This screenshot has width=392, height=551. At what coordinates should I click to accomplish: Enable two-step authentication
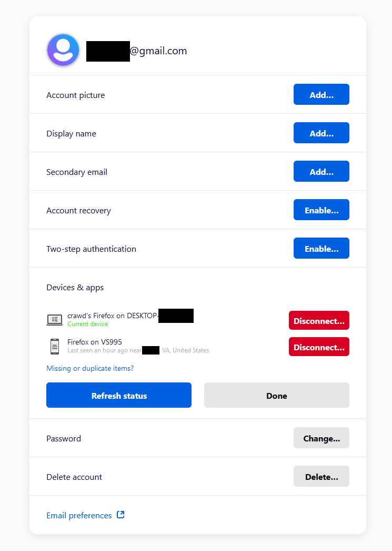pos(321,248)
